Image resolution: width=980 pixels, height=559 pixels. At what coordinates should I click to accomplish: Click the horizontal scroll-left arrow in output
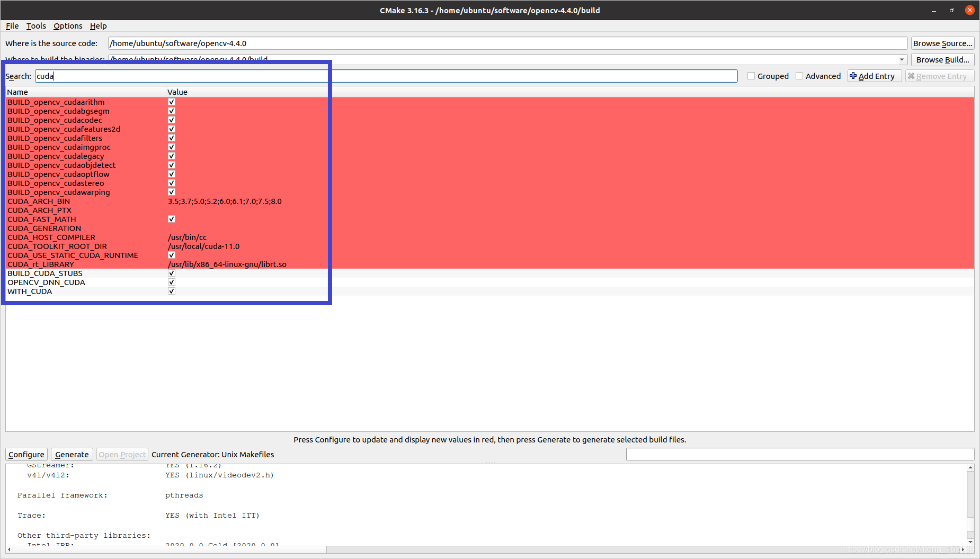9,549
